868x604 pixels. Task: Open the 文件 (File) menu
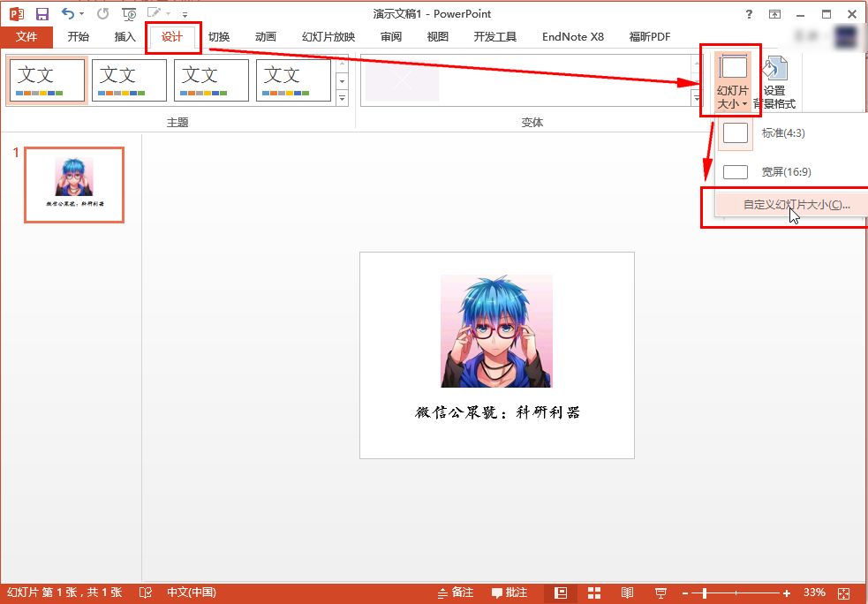(26, 37)
